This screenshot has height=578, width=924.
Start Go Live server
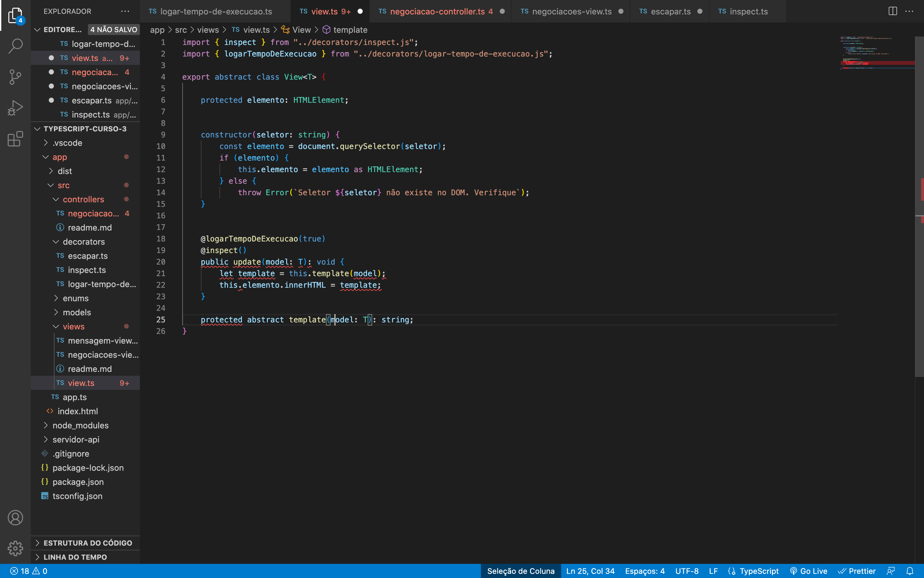(x=809, y=571)
